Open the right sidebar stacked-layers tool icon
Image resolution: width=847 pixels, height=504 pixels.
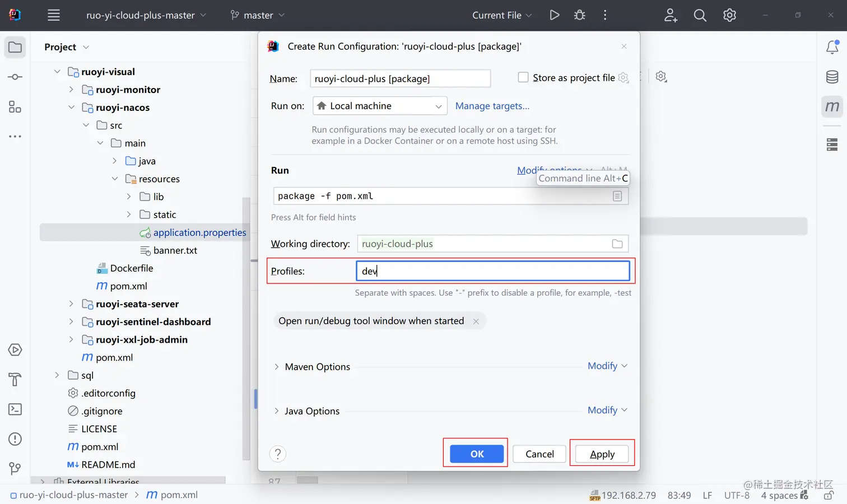[832, 144]
